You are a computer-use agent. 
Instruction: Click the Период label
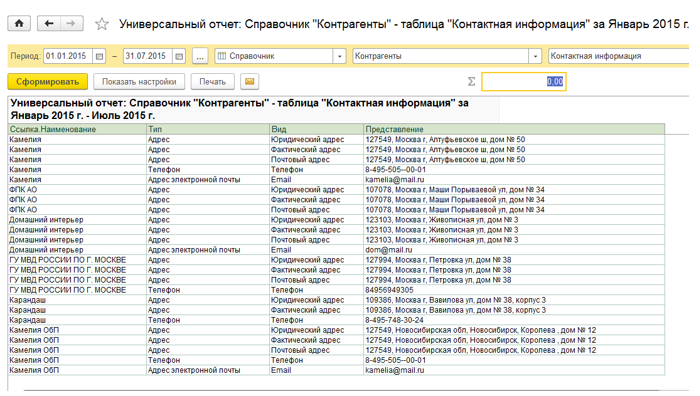25,56
